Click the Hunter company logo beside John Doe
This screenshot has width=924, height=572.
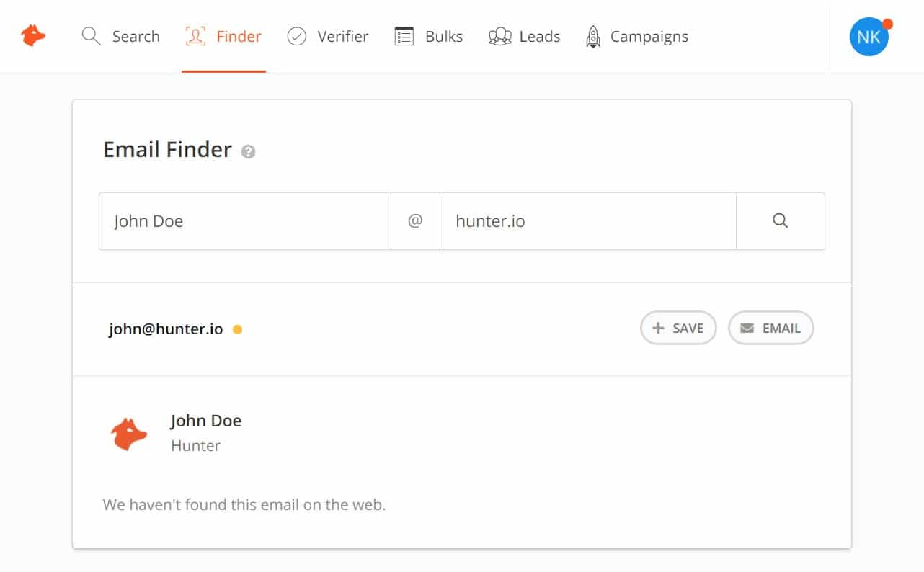point(129,434)
